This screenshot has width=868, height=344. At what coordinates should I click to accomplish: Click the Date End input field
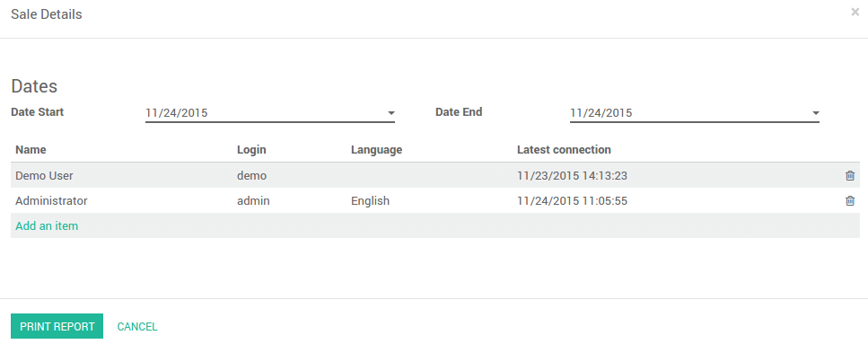tap(694, 113)
